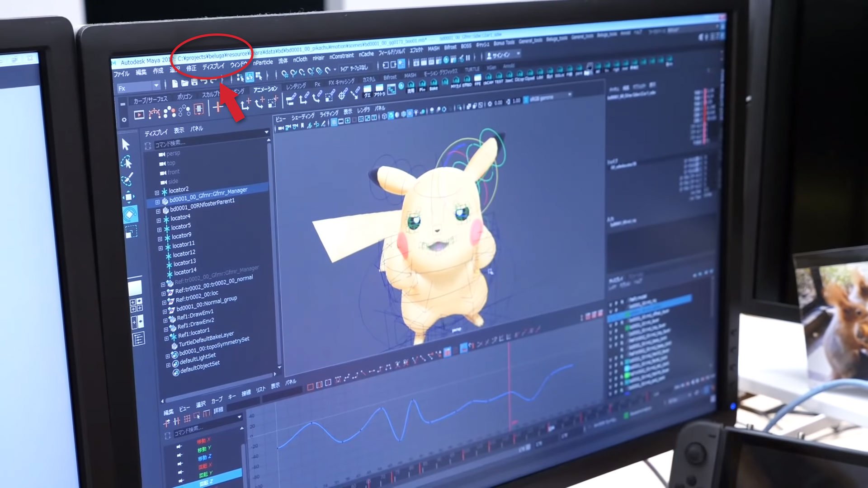Image resolution: width=868 pixels, height=488 pixels.
Task: Expand bd0001_00:Normal_group node
Action: (165, 312)
